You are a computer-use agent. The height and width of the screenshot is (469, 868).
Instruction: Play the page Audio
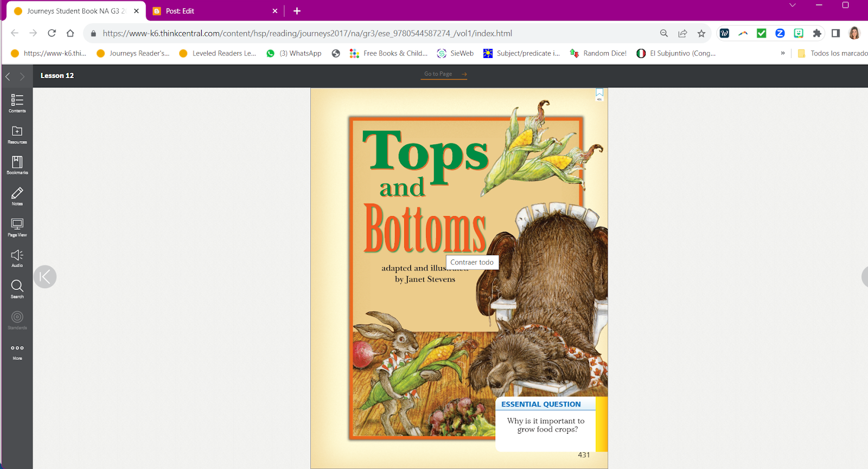click(17, 258)
